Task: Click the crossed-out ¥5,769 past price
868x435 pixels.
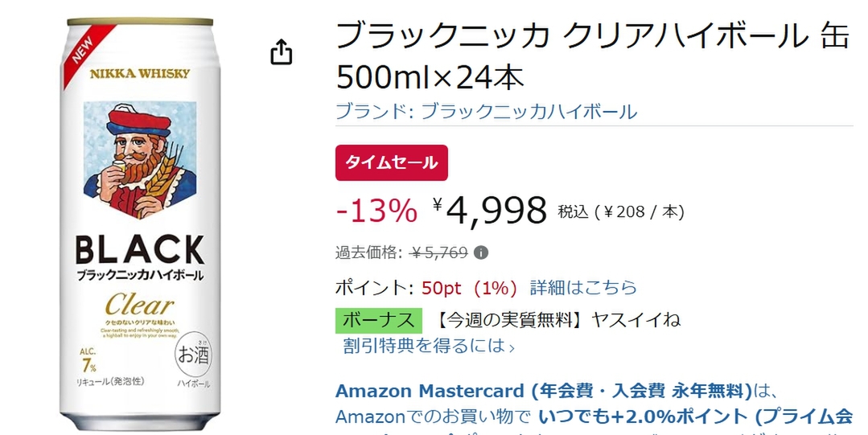Action: point(438,252)
